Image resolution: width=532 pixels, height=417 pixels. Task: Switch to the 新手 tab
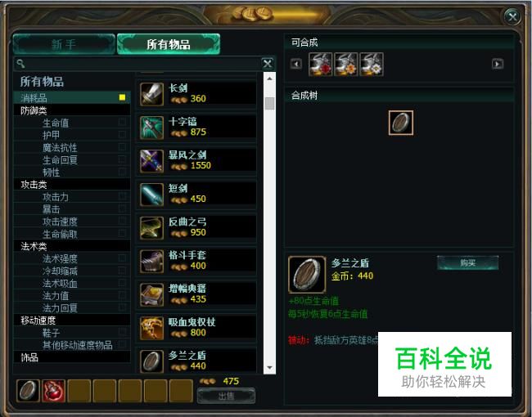(x=64, y=44)
